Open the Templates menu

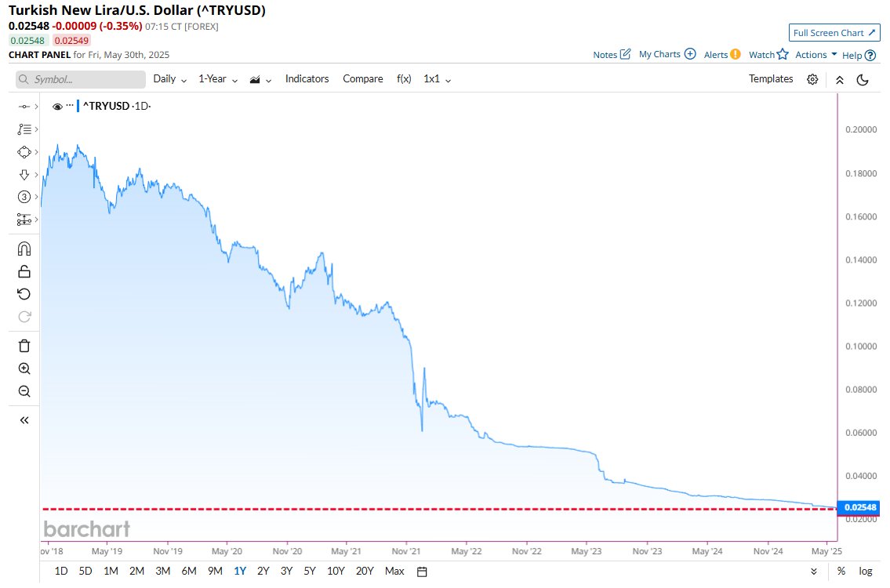771,79
